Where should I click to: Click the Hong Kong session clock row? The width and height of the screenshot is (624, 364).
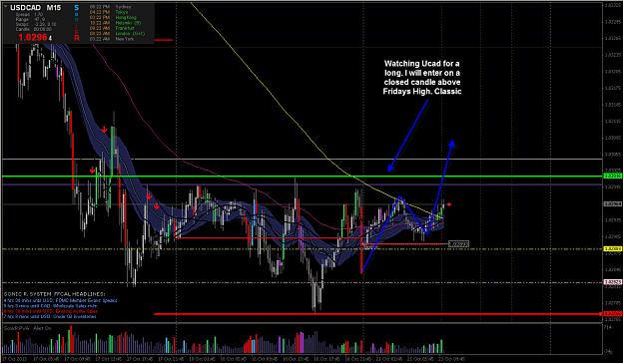113,18
